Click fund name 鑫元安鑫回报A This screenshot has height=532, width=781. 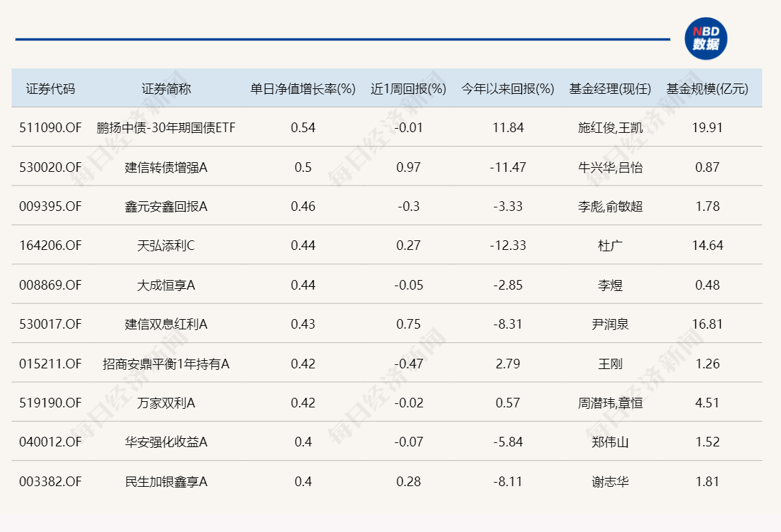click(166, 206)
